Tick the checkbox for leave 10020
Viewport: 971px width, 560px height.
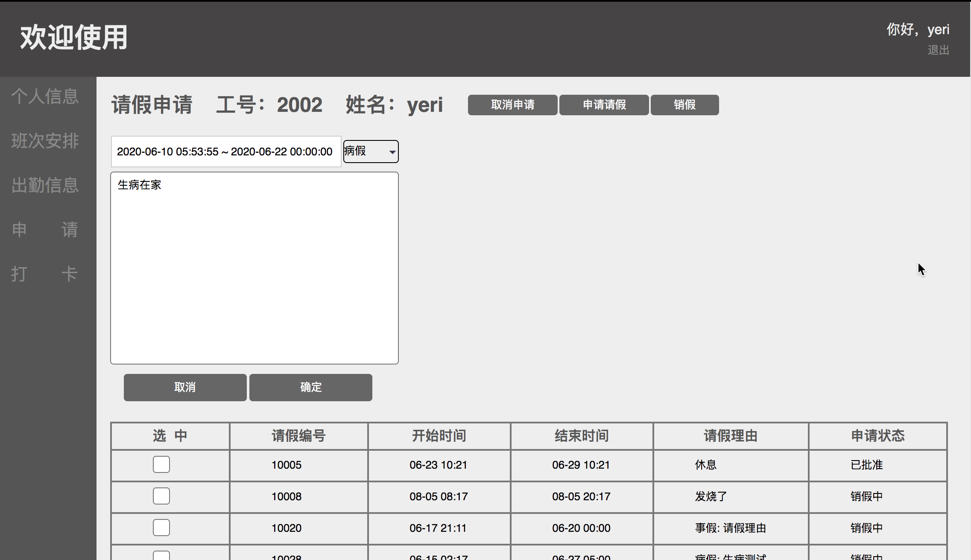[161, 528]
